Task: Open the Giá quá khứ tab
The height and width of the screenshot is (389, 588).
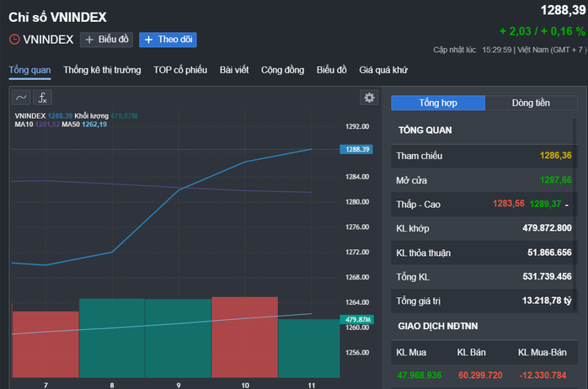Action: (x=383, y=70)
